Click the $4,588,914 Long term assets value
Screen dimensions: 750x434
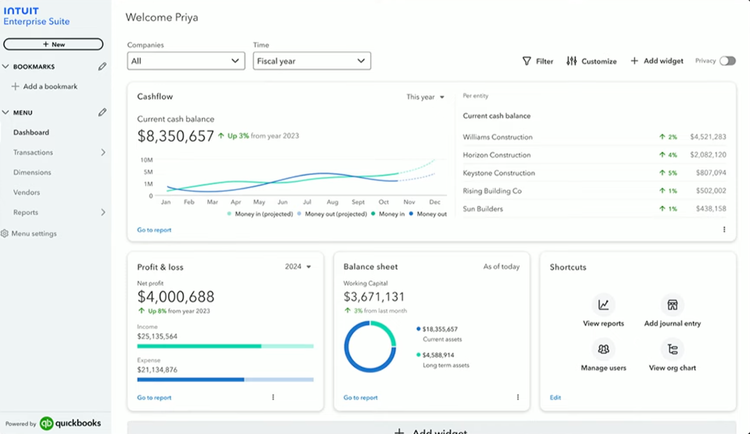[x=438, y=355]
